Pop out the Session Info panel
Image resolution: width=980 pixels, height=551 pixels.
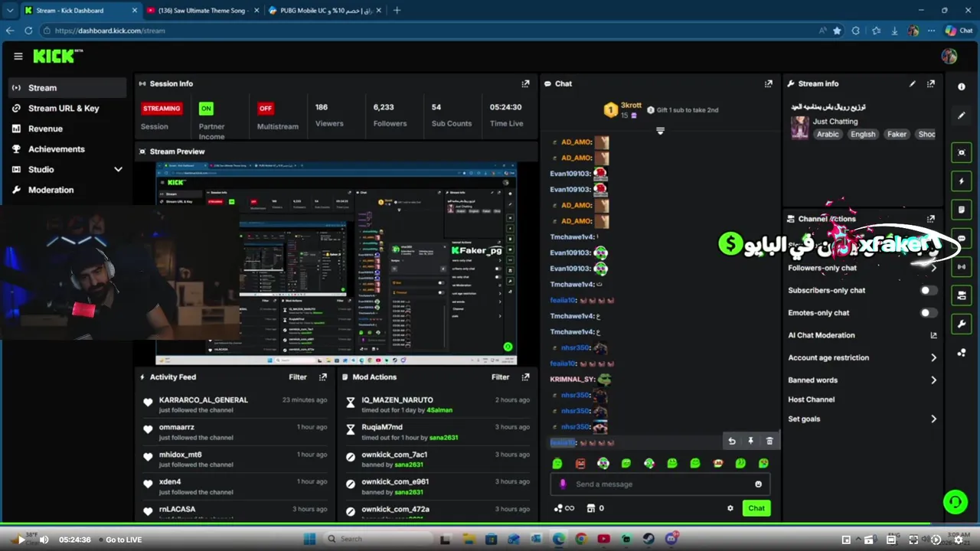click(525, 84)
